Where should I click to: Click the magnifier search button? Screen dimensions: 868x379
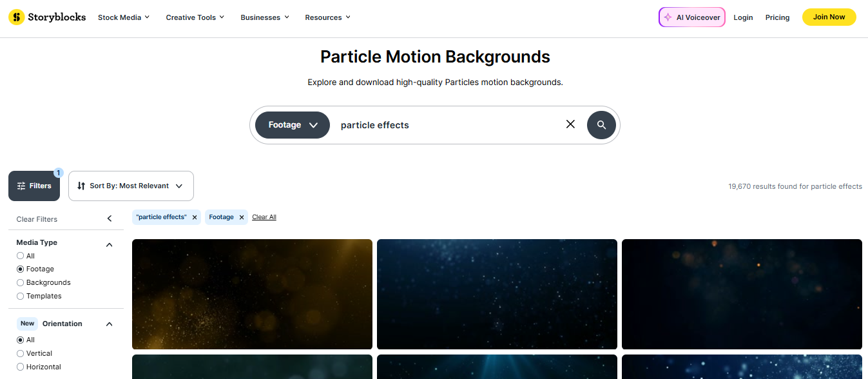point(601,125)
